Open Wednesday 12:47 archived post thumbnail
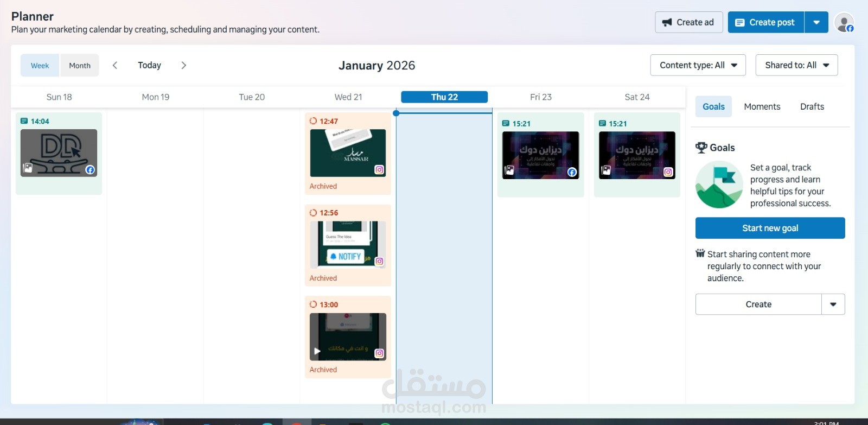The width and height of the screenshot is (868, 425). [348, 153]
